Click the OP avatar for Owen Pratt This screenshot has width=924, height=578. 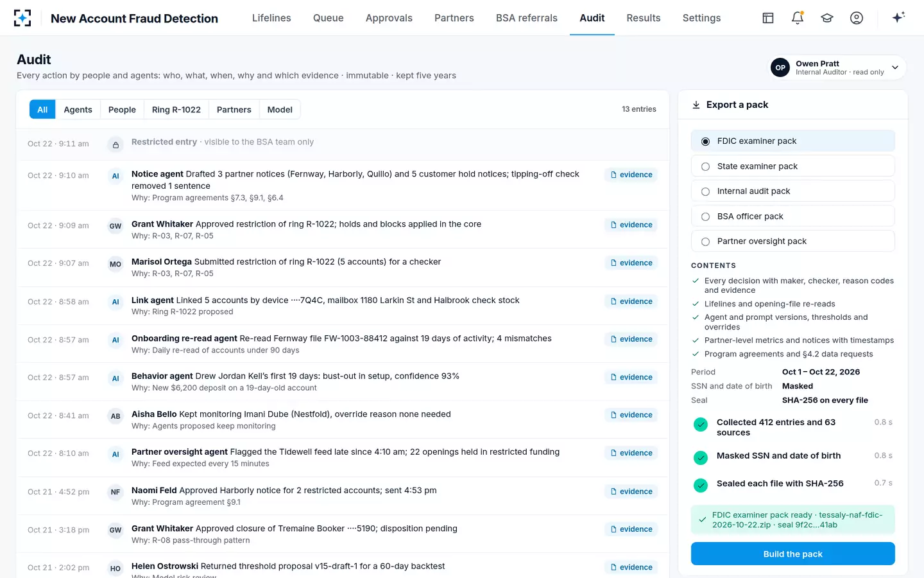780,67
